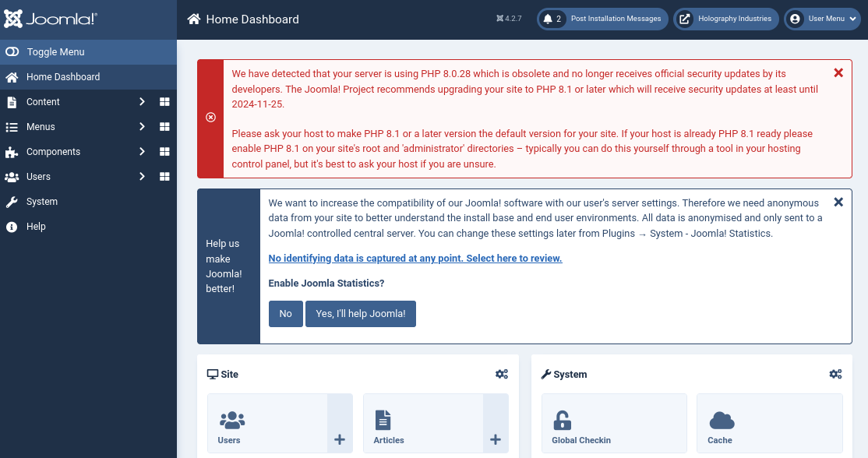This screenshot has width=868, height=458.
Task: Click the external link icon beside Holography Industries
Action: [x=685, y=19]
